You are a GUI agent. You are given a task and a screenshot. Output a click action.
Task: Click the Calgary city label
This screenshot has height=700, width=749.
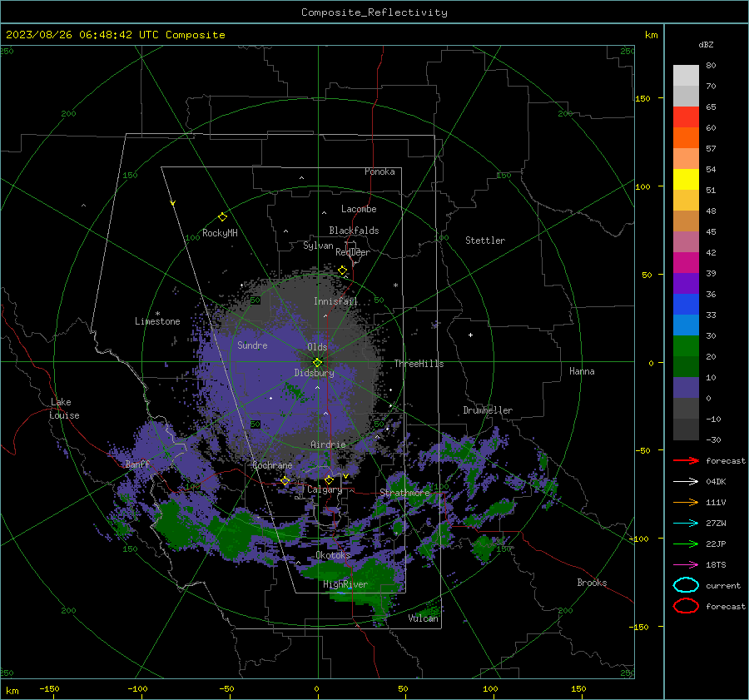pyautogui.click(x=325, y=489)
